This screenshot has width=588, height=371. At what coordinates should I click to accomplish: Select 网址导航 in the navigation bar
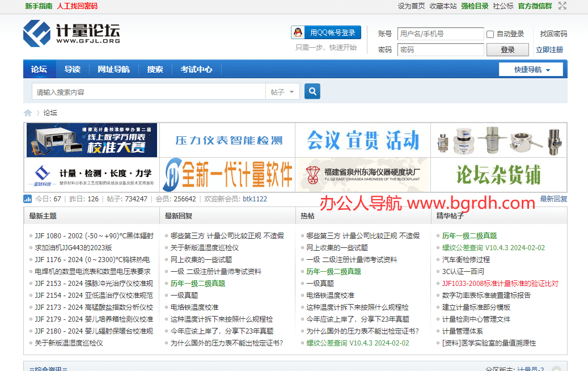point(113,69)
